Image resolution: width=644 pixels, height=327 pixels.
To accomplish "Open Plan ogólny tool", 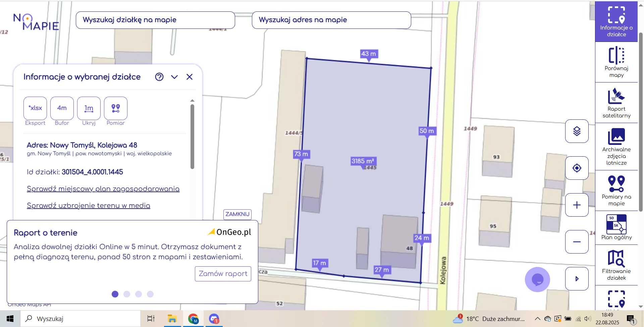I will pos(616,228).
